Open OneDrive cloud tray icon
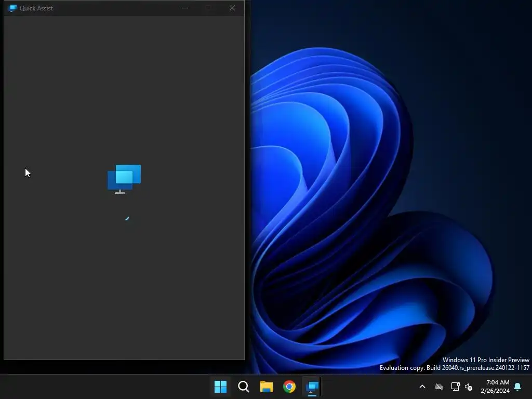The image size is (532, 399). [x=439, y=387]
